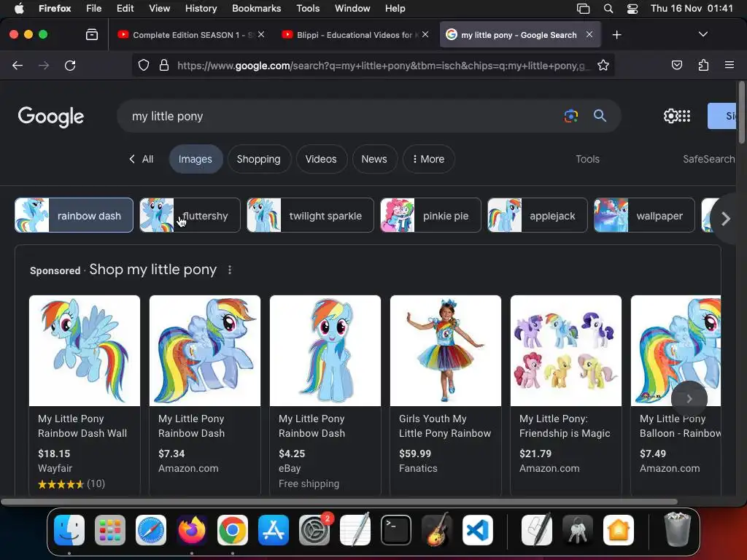Reload the current page

tap(70, 65)
